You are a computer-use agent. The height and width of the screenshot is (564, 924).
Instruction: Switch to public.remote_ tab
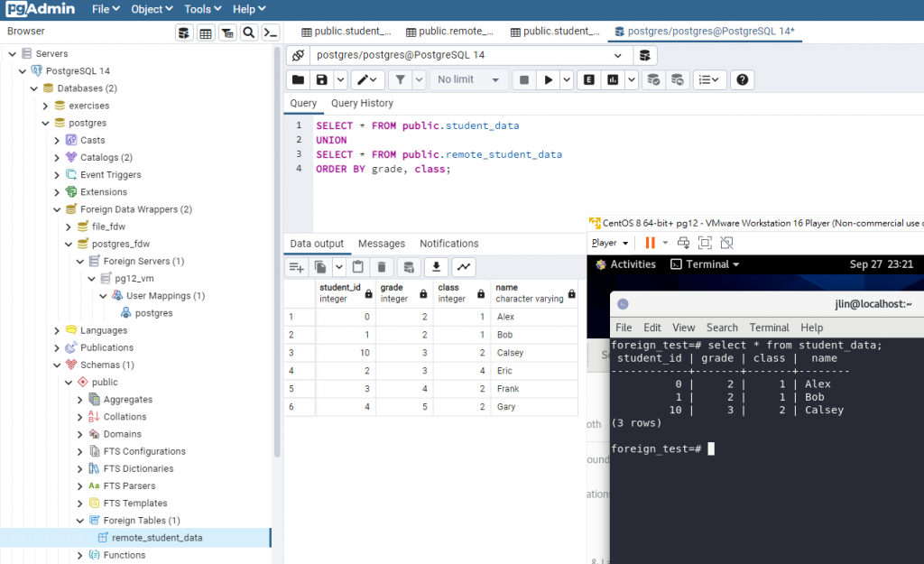451,32
